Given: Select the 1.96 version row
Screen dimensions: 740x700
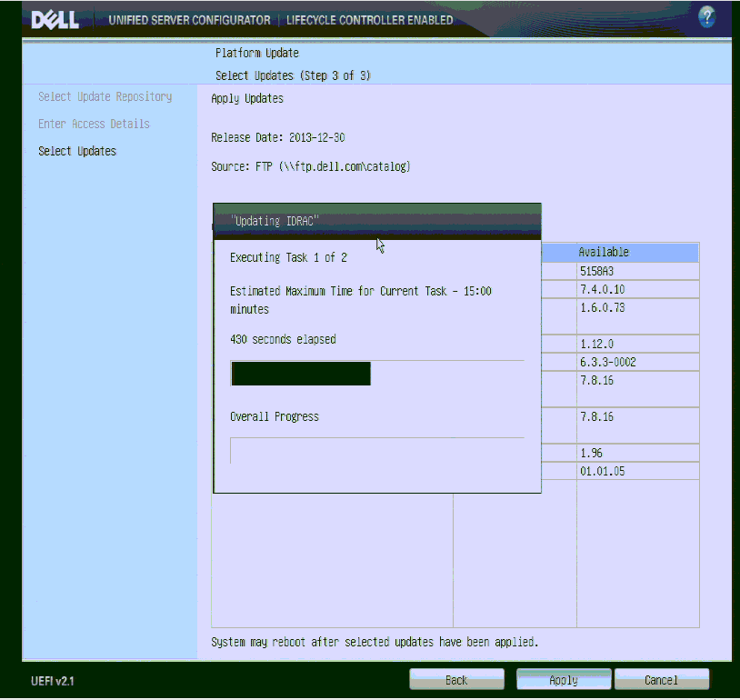Looking at the screenshot, I should [x=591, y=453].
